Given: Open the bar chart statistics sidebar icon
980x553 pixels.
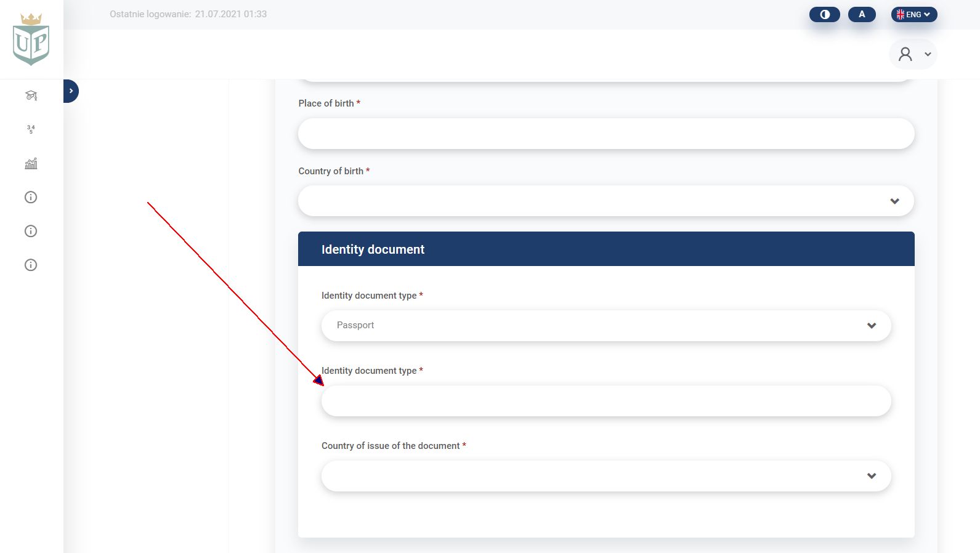Looking at the screenshot, I should point(31,163).
